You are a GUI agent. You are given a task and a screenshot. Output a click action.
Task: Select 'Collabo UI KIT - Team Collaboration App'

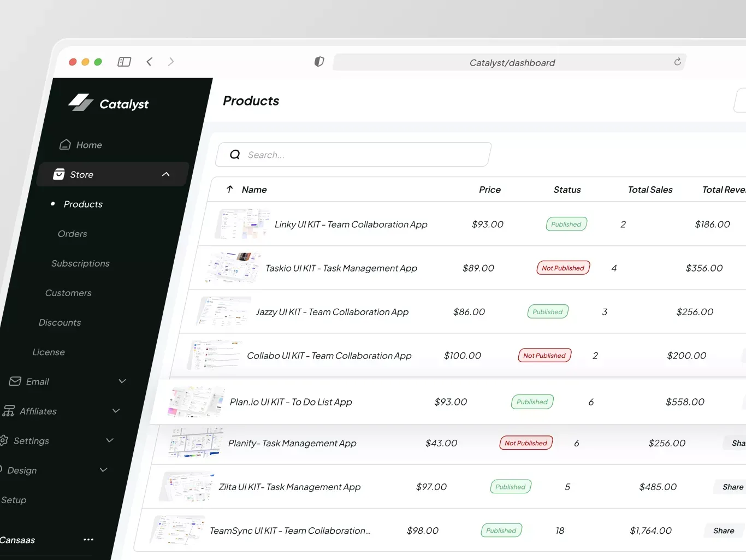click(x=329, y=356)
